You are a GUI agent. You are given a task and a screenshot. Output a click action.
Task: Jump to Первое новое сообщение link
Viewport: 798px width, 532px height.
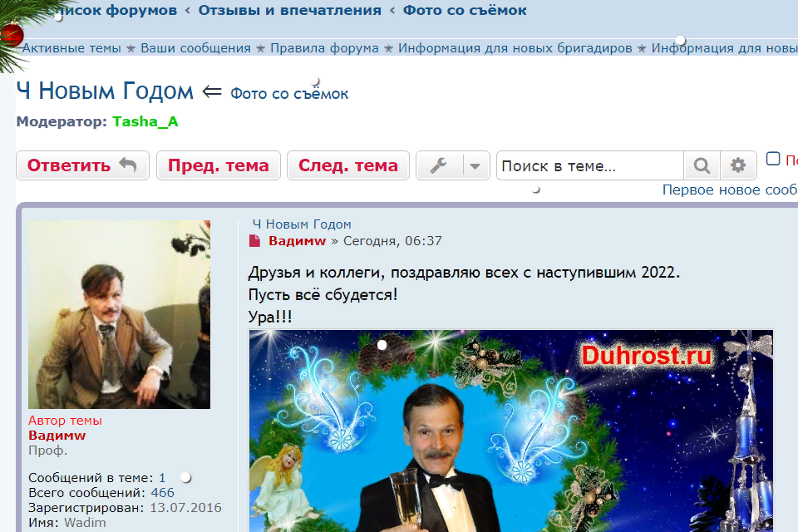(x=730, y=190)
